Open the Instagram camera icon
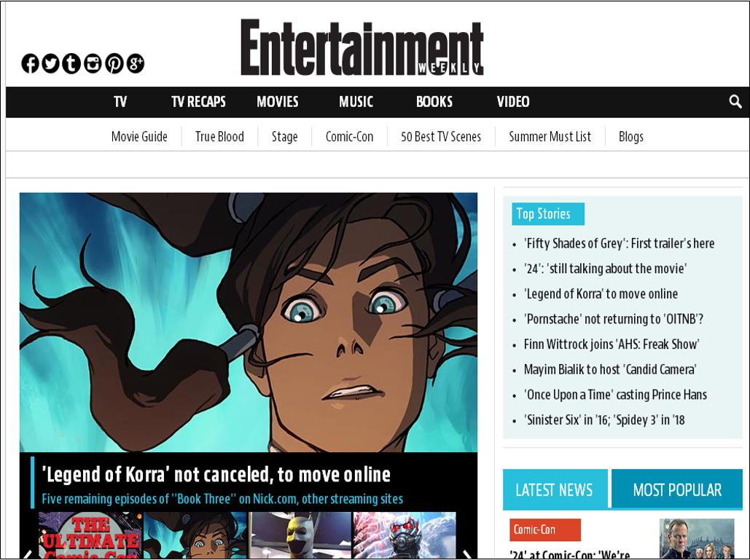750x560 pixels. tap(93, 63)
